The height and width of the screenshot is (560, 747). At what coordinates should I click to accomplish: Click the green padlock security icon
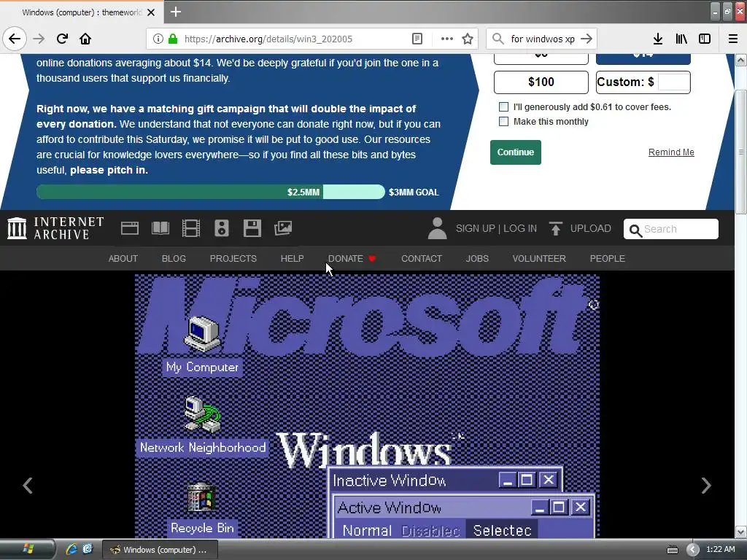pyautogui.click(x=173, y=39)
